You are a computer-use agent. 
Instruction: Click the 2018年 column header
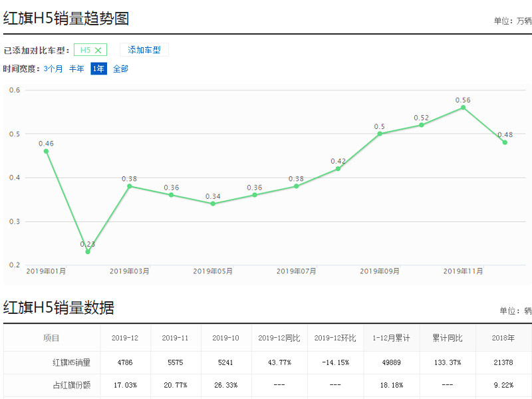click(x=503, y=338)
